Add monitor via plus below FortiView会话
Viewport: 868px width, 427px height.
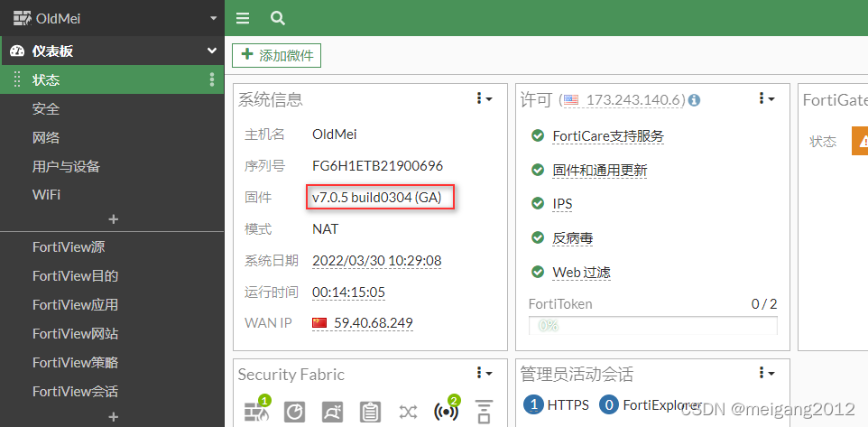[113, 416]
